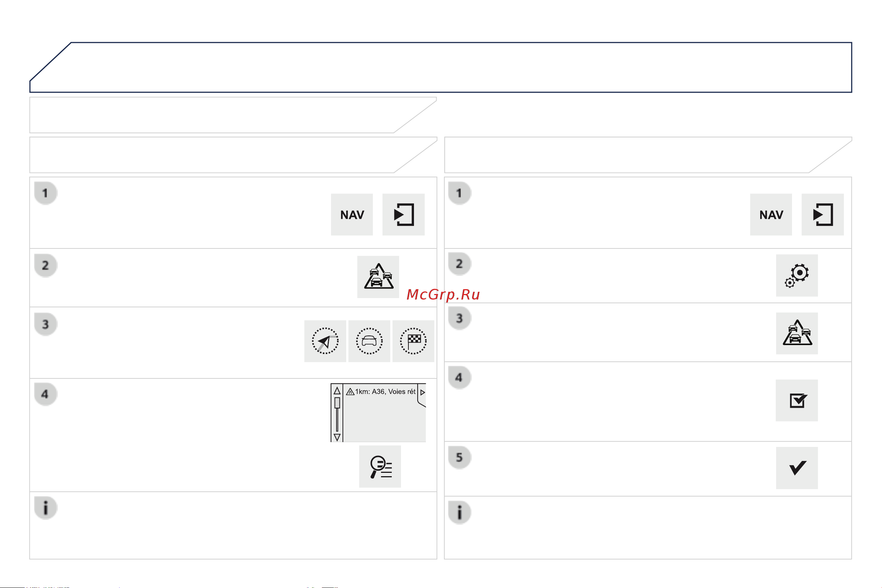Select traffic options icon in right step 3
The height and width of the screenshot is (588, 882).
796,333
